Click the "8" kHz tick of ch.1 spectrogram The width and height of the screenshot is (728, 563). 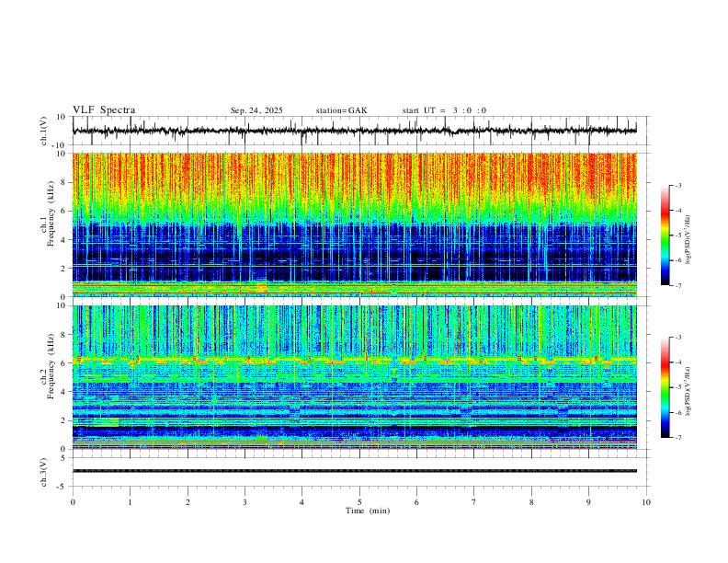pyautogui.click(x=63, y=182)
